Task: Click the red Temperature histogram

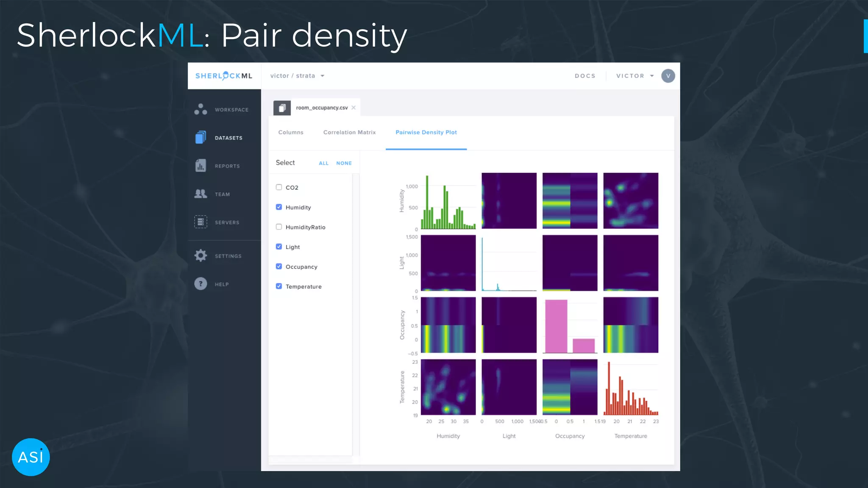Action: pos(631,387)
